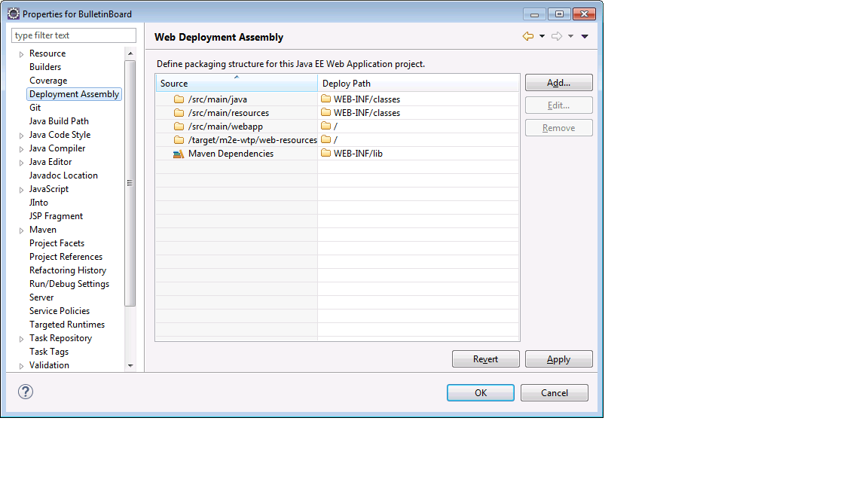
Task: Expand the Maven node
Action: tap(21, 230)
